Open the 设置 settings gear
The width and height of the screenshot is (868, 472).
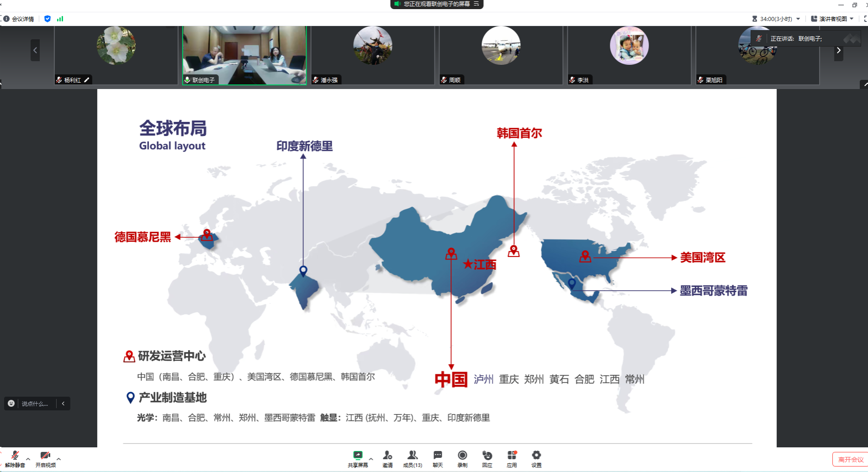point(536,458)
